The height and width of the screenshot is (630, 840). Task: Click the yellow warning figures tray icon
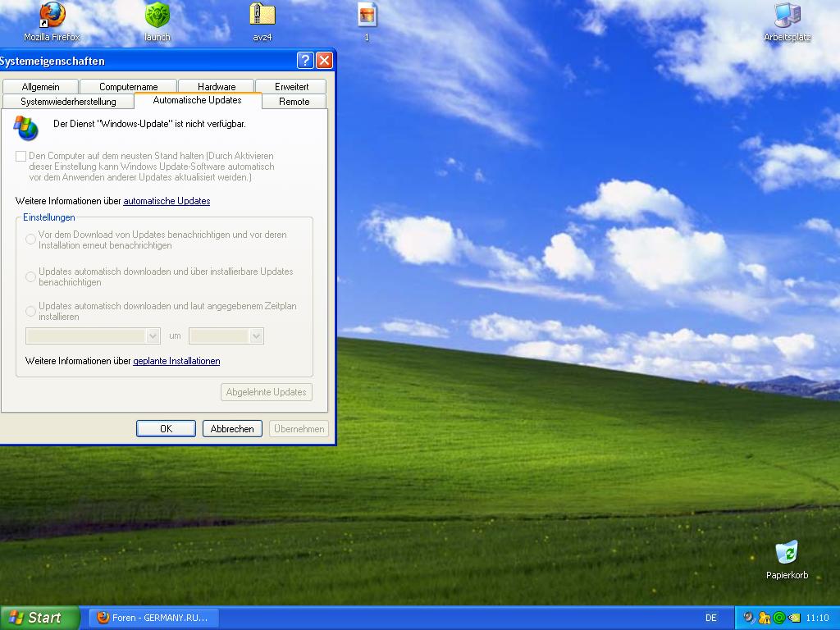click(x=764, y=618)
